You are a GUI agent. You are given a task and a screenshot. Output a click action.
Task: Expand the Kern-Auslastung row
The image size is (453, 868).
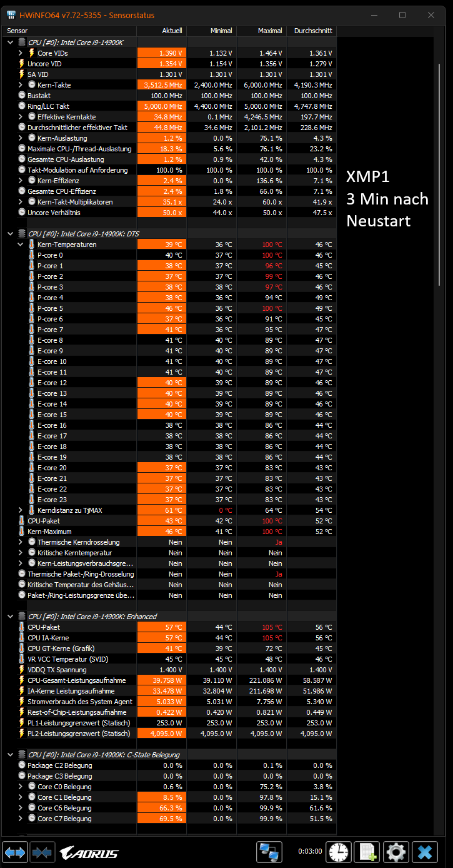tap(21, 138)
